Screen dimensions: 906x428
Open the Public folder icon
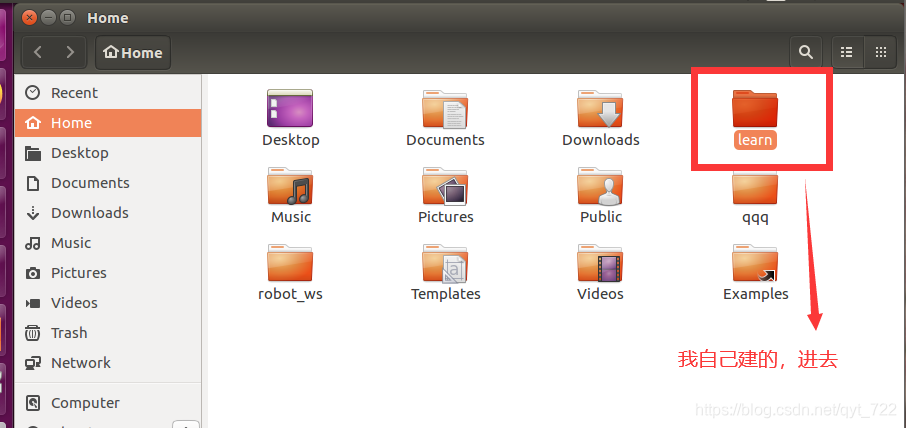(x=600, y=185)
